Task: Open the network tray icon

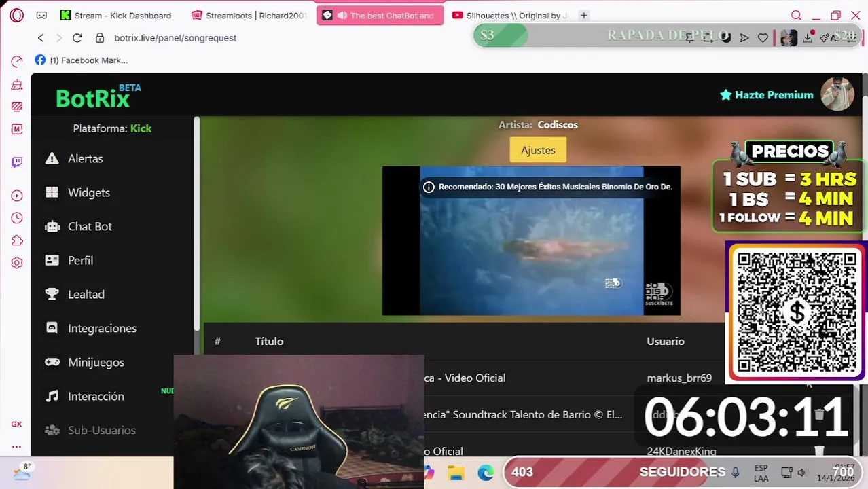Action: point(786,473)
